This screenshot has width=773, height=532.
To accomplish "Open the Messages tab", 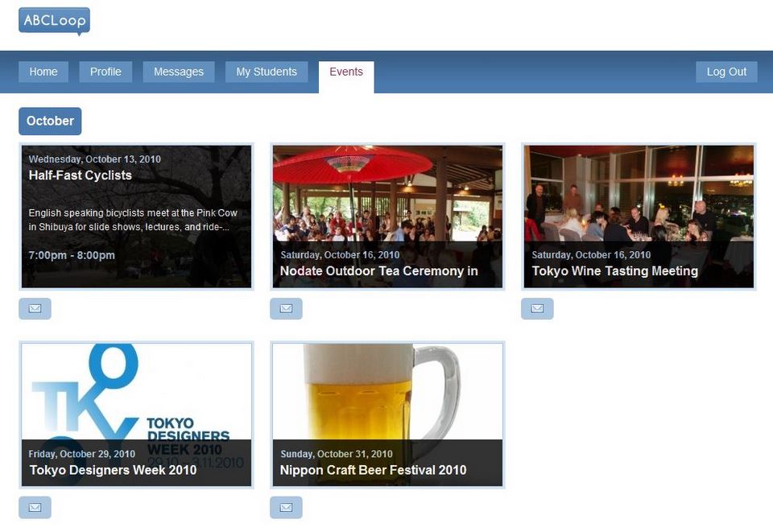I will coord(179,72).
